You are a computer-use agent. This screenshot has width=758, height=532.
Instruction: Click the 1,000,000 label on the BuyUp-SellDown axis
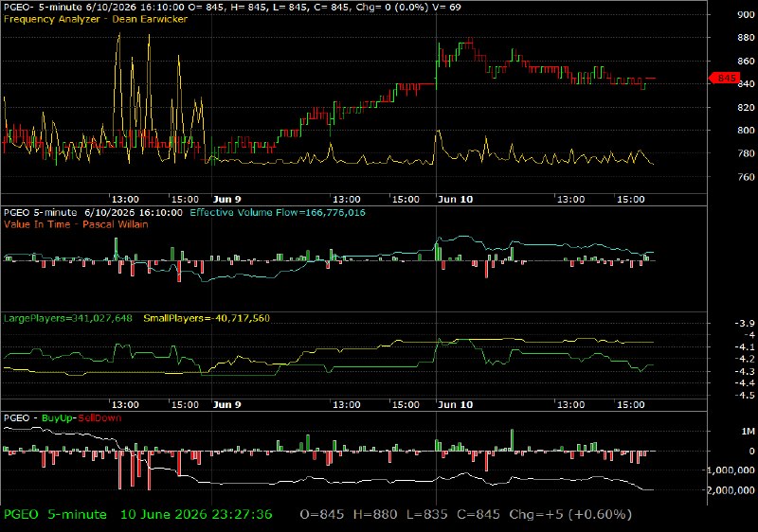coord(732,470)
